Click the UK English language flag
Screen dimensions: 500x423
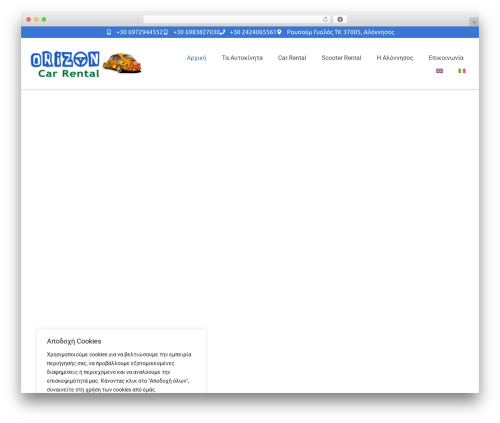pos(439,71)
